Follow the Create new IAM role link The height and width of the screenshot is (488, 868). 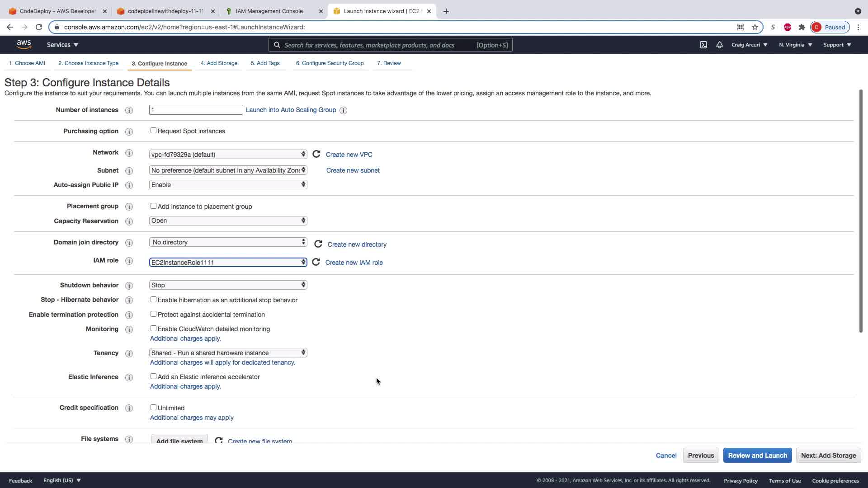(354, 263)
